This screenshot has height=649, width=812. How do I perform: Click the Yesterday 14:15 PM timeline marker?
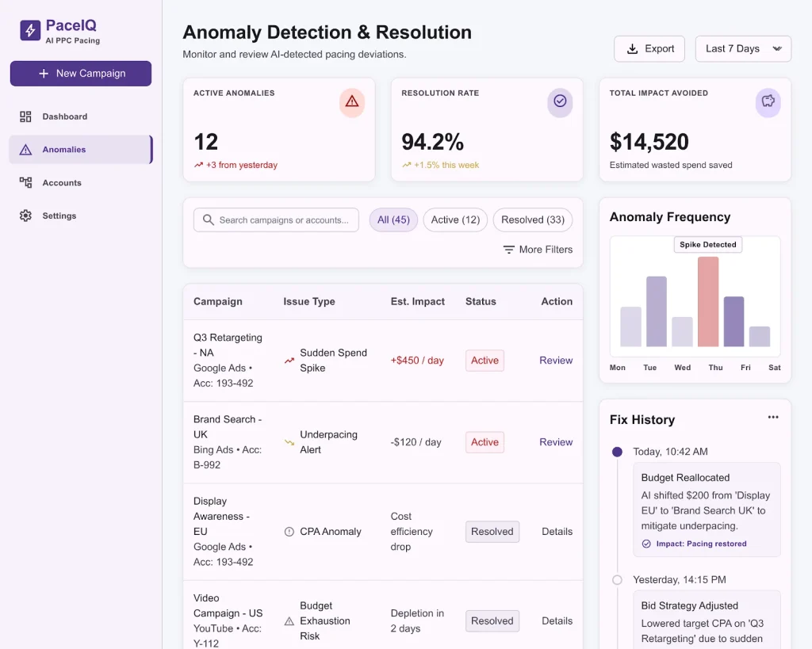click(617, 579)
